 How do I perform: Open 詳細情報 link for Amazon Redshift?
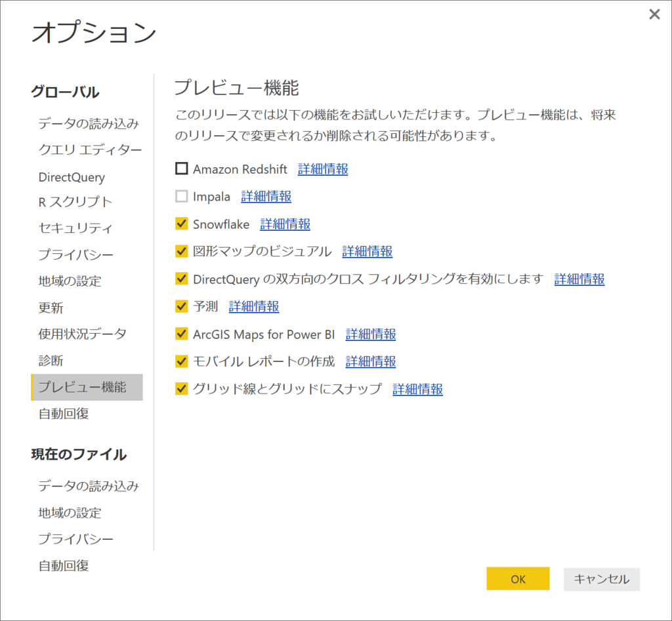(323, 169)
